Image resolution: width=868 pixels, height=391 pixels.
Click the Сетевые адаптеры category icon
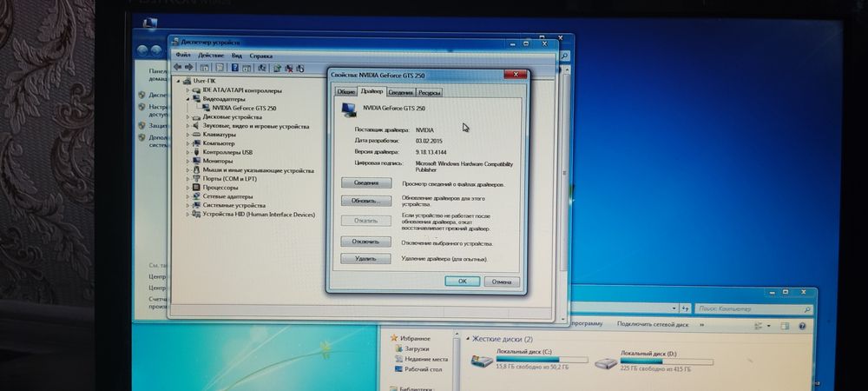click(196, 196)
